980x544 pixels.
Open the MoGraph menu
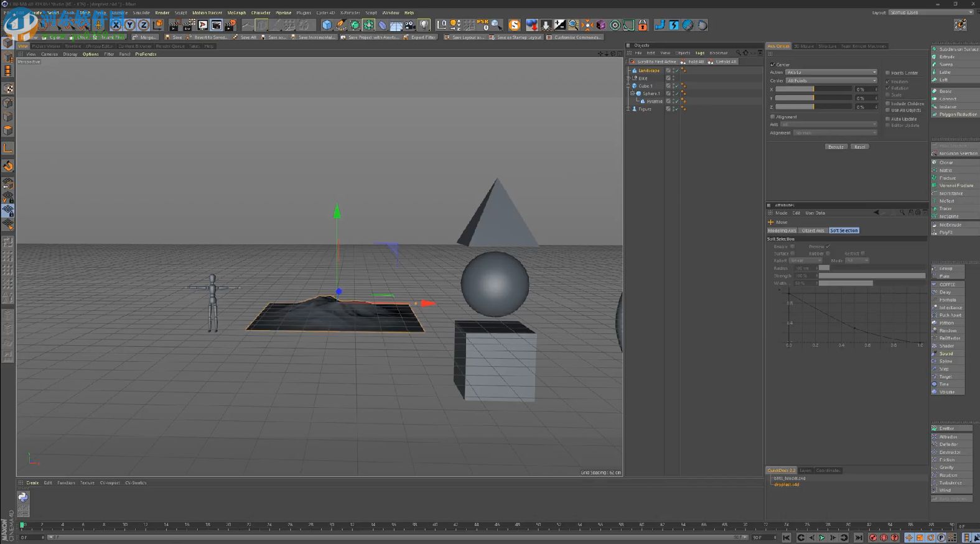(x=236, y=12)
